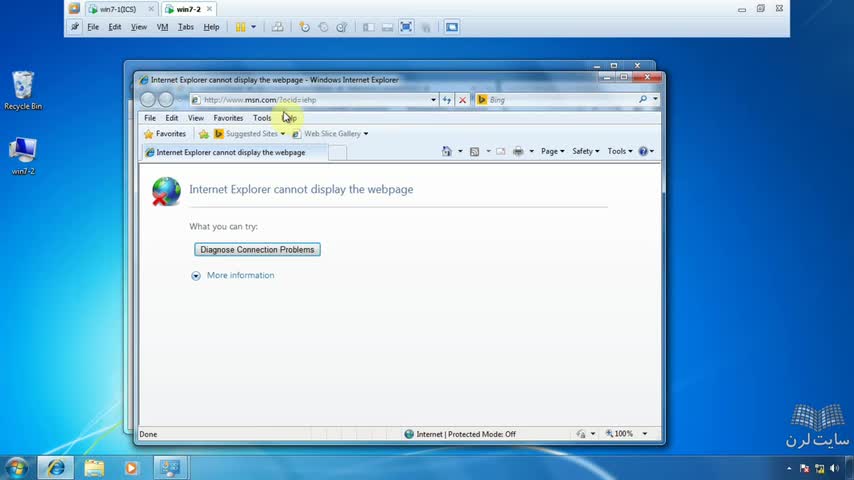Select the win7-2 computer desktop icon
The height and width of the screenshot is (480, 854).
click(x=23, y=156)
